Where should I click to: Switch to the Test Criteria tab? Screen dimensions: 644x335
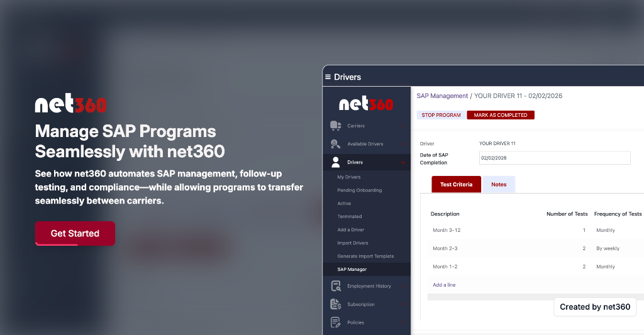tap(457, 184)
